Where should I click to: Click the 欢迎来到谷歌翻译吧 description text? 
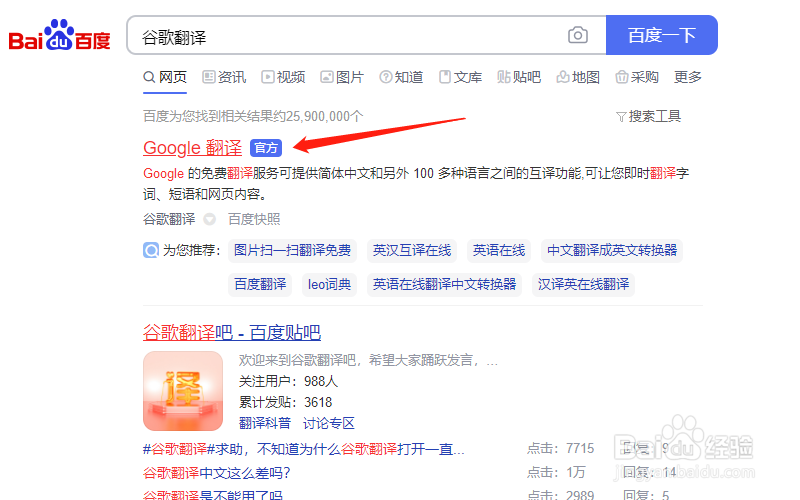pos(368,360)
